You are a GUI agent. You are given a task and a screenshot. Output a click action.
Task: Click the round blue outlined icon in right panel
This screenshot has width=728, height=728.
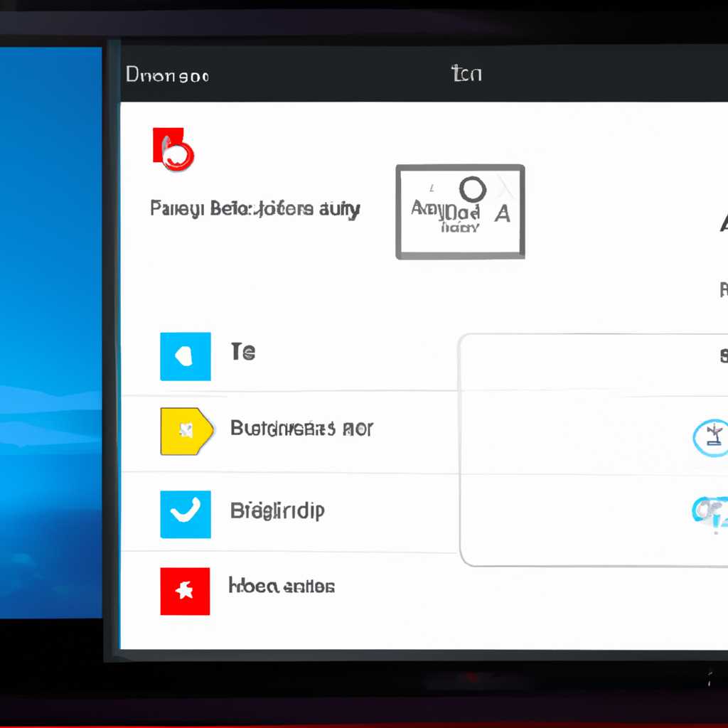pos(711,438)
